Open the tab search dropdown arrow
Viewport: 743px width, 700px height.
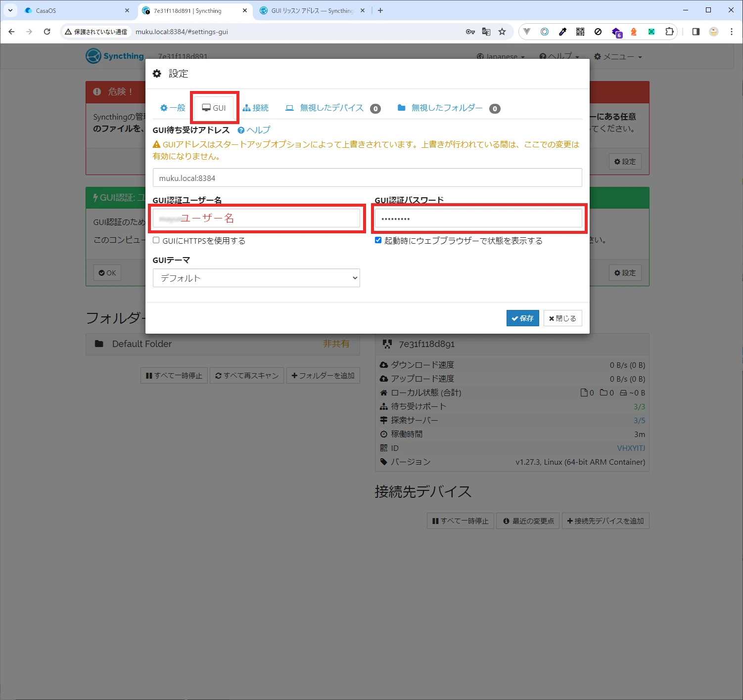point(10,10)
